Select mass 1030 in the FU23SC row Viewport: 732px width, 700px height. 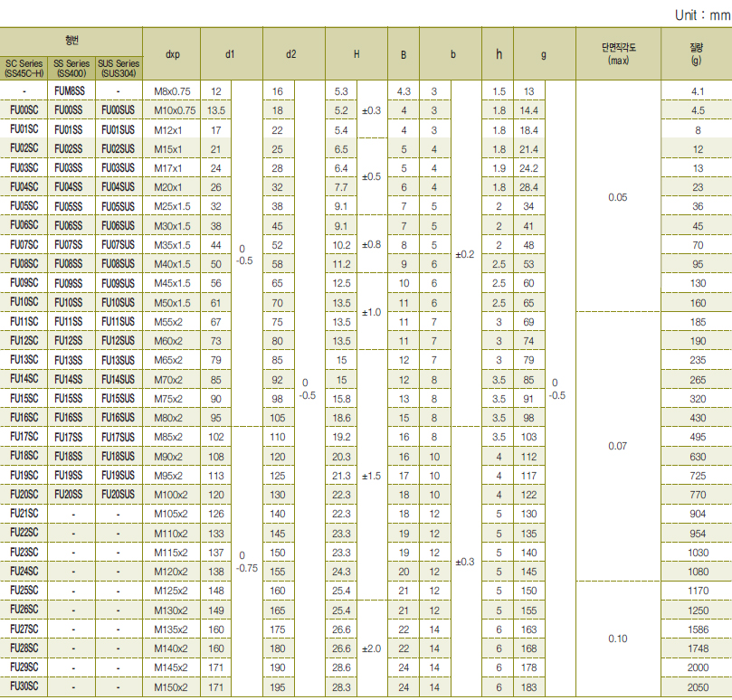(698, 553)
